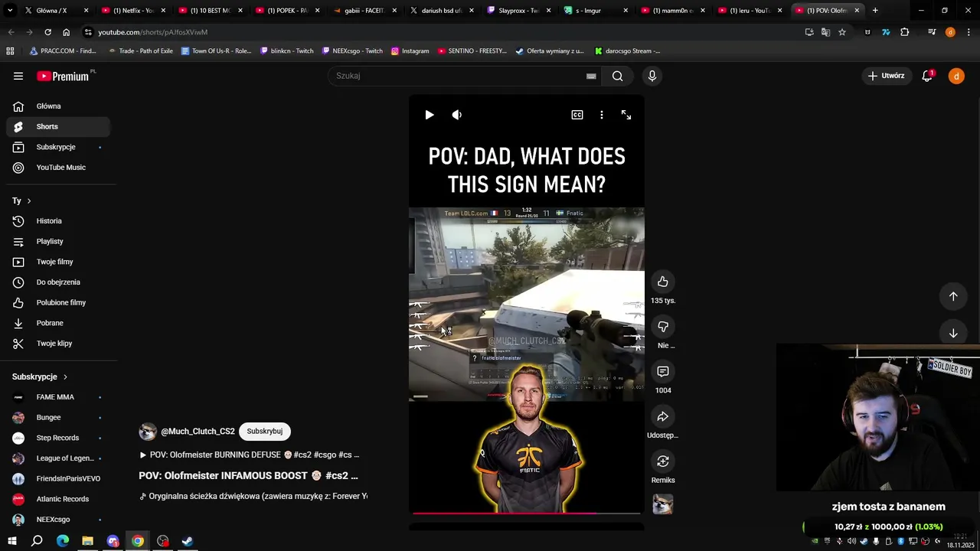Image resolution: width=980 pixels, height=551 pixels.
Task: Open Chrome media controls icon
Action: click(932, 32)
